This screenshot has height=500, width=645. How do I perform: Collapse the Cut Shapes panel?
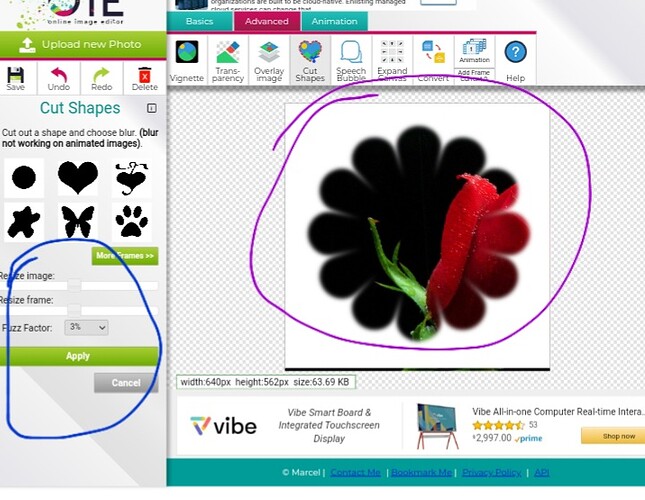point(152,108)
